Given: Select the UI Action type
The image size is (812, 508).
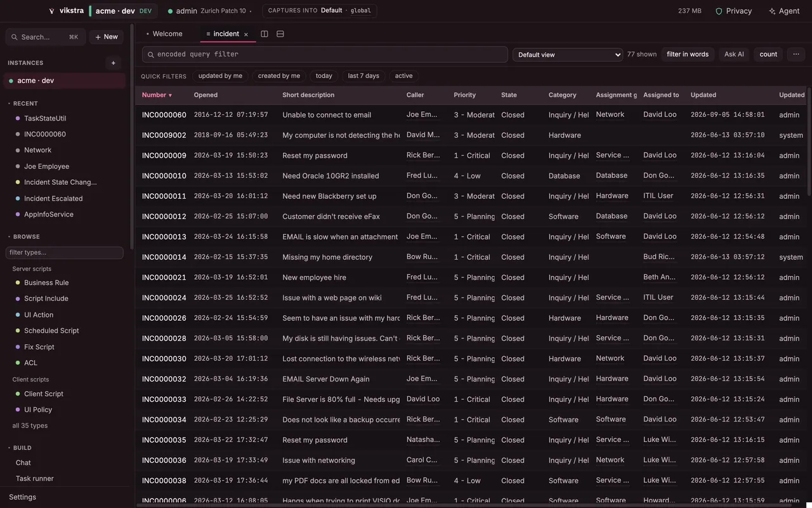Looking at the screenshot, I should (39, 315).
